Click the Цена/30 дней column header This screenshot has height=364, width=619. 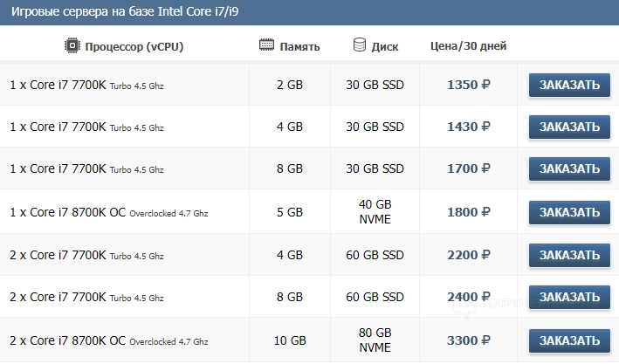468,46
